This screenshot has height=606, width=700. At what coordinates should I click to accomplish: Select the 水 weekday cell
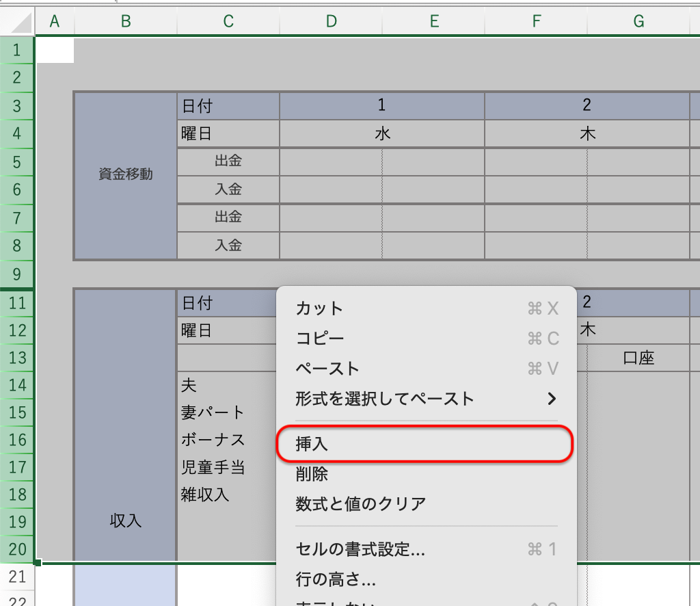(382, 134)
